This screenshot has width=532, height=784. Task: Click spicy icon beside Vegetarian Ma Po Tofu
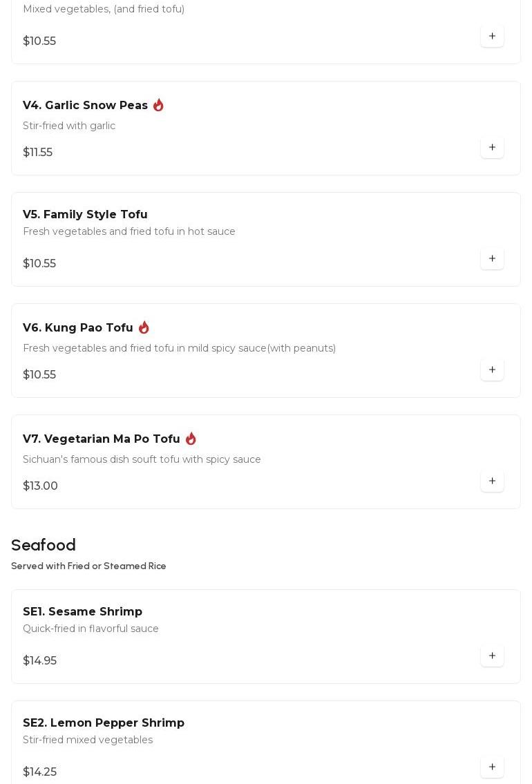pos(191,439)
